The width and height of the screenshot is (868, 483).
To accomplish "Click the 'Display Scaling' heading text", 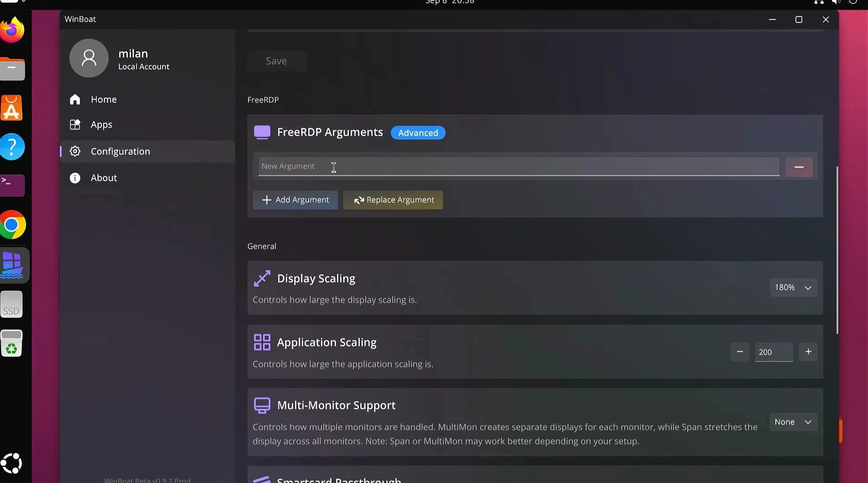I will [316, 279].
